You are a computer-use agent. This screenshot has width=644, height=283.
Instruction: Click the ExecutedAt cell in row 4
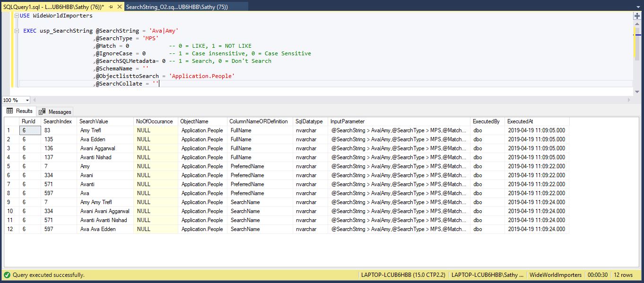537,157
